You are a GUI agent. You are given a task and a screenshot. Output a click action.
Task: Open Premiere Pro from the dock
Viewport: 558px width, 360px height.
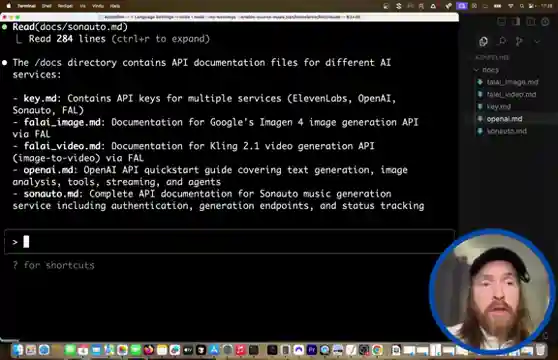coord(312,350)
